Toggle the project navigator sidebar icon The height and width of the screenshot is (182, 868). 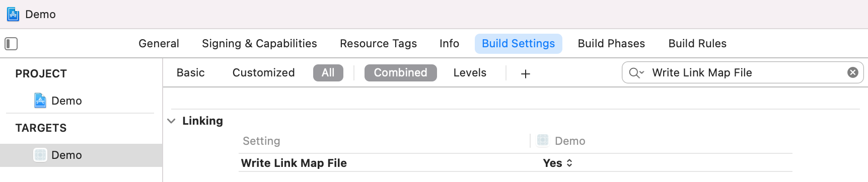[x=11, y=44]
